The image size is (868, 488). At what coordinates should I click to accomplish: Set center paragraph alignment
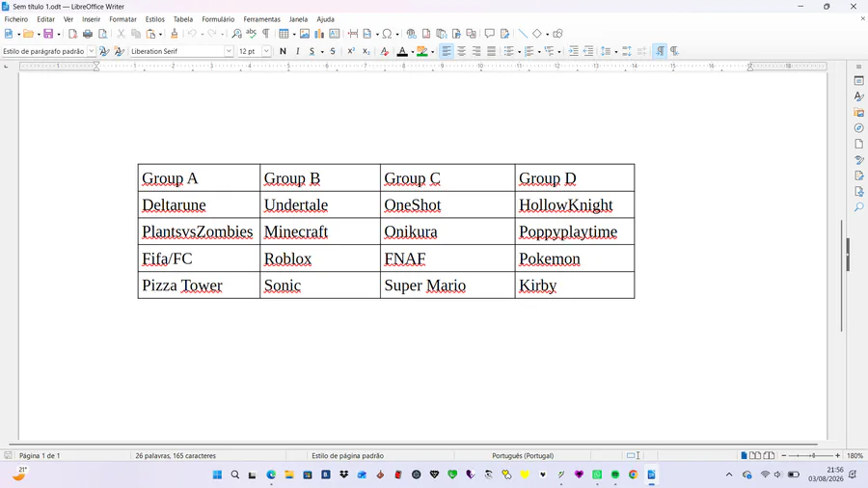tap(461, 51)
